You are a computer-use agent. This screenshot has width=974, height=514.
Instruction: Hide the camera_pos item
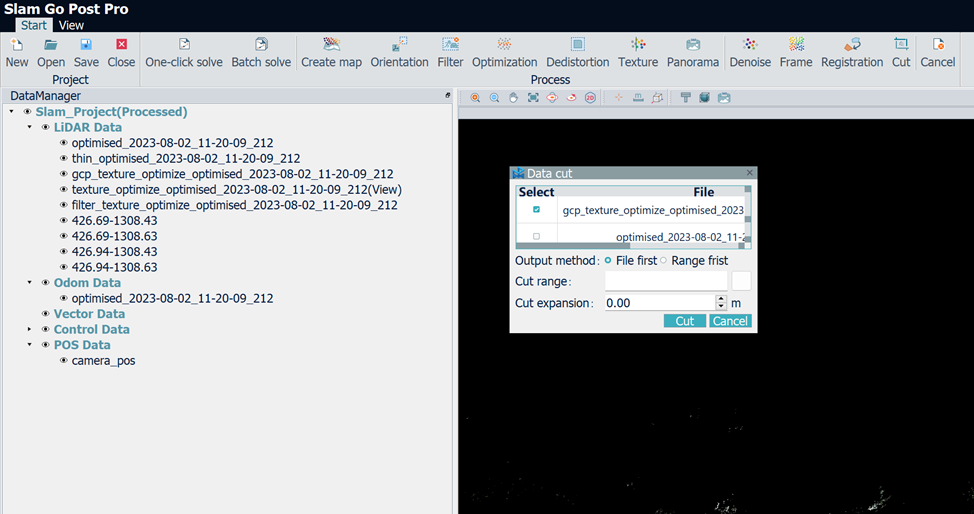click(x=63, y=360)
